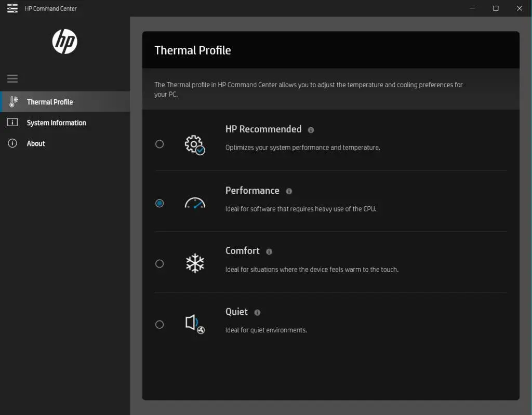This screenshot has width=532, height=415.
Task: Select the Quiet radio button
Action: (159, 325)
